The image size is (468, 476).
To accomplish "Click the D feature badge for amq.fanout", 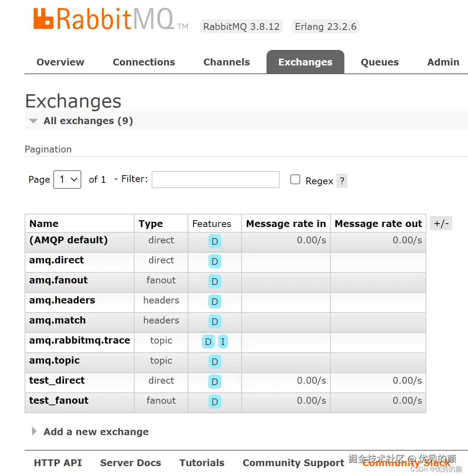I will (x=215, y=282).
